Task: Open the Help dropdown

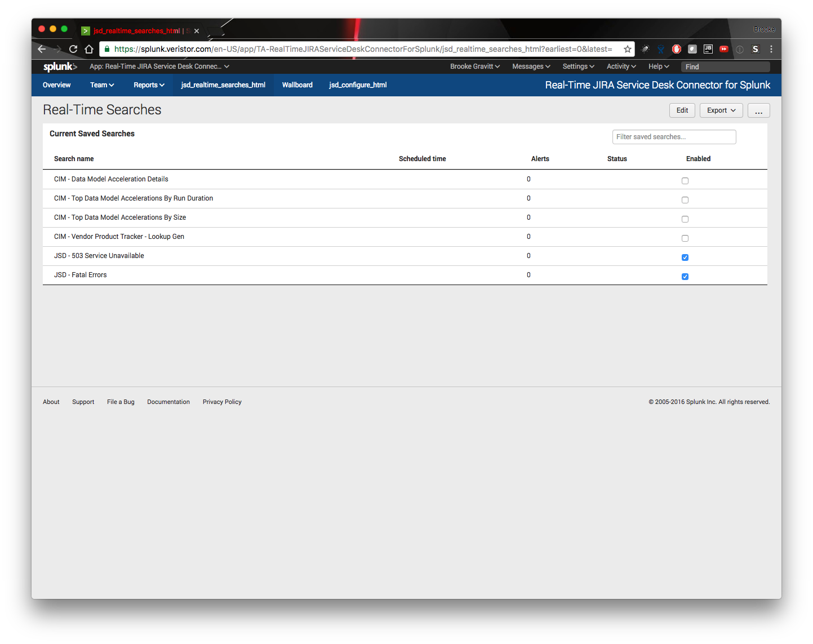Action: click(x=659, y=66)
